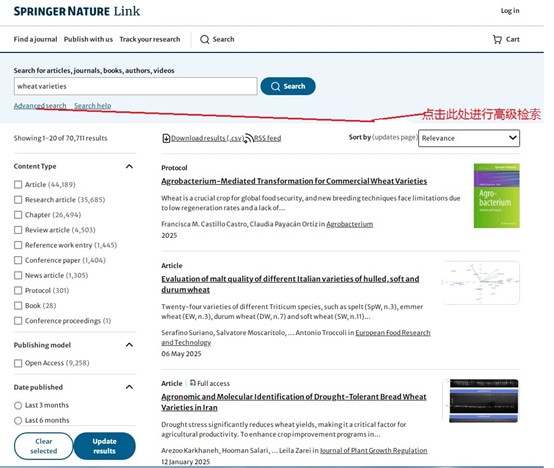Open the malt quality article figure thumbnail
This screenshot has width=554, height=468.
pyautogui.click(x=481, y=283)
